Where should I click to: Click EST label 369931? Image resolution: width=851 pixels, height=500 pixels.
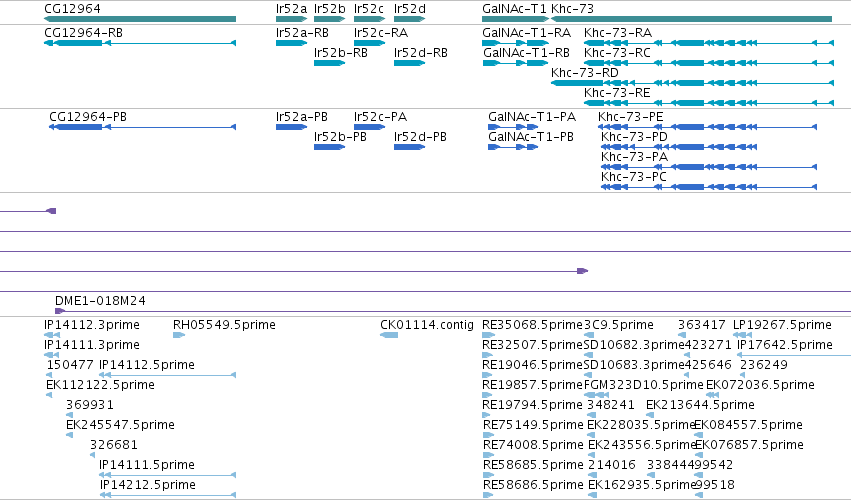(90, 405)
